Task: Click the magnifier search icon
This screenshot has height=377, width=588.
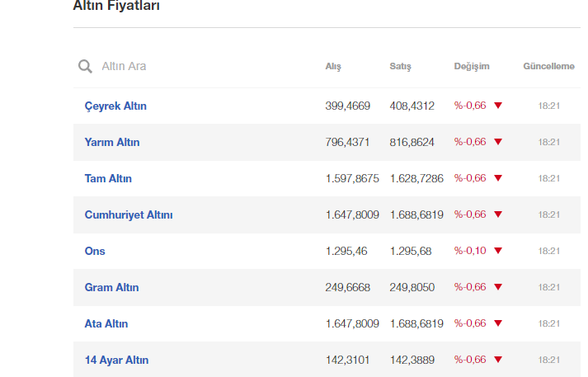Action: [85, 66]
